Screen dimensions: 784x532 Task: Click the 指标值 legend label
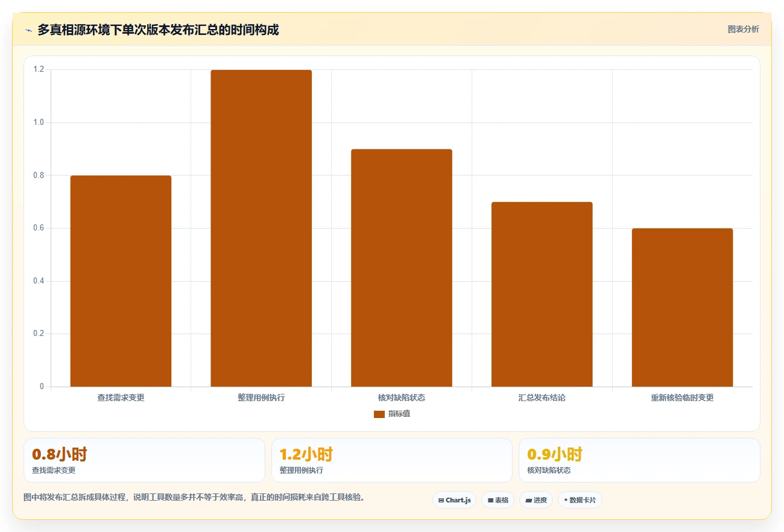(x=399, y=414)
